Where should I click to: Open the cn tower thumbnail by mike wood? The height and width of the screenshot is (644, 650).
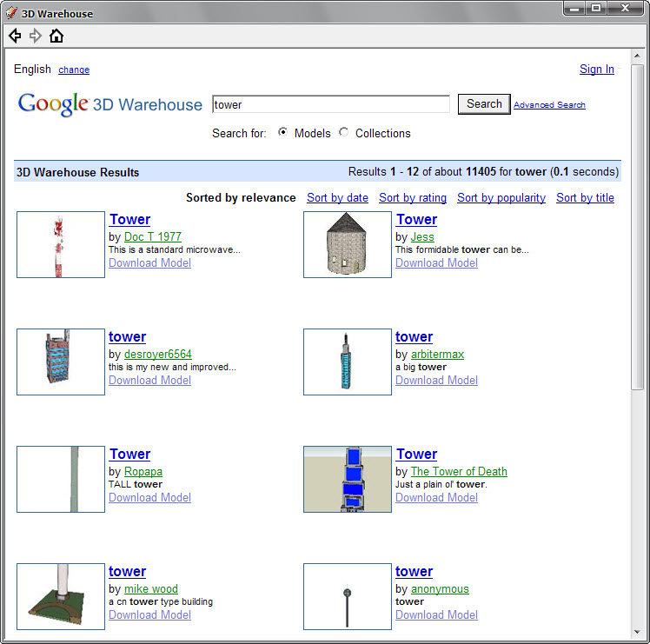point(61,596)
